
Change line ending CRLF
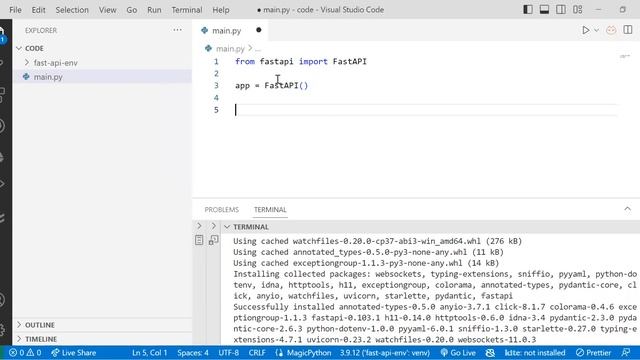pyautogui.click(x=257, y=353)
